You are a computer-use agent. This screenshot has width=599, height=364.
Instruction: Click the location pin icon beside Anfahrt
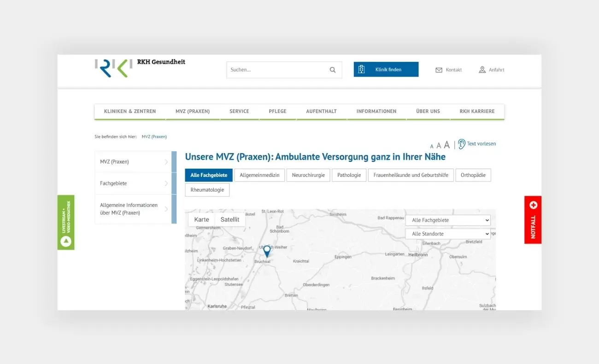(x=482, y=70)
